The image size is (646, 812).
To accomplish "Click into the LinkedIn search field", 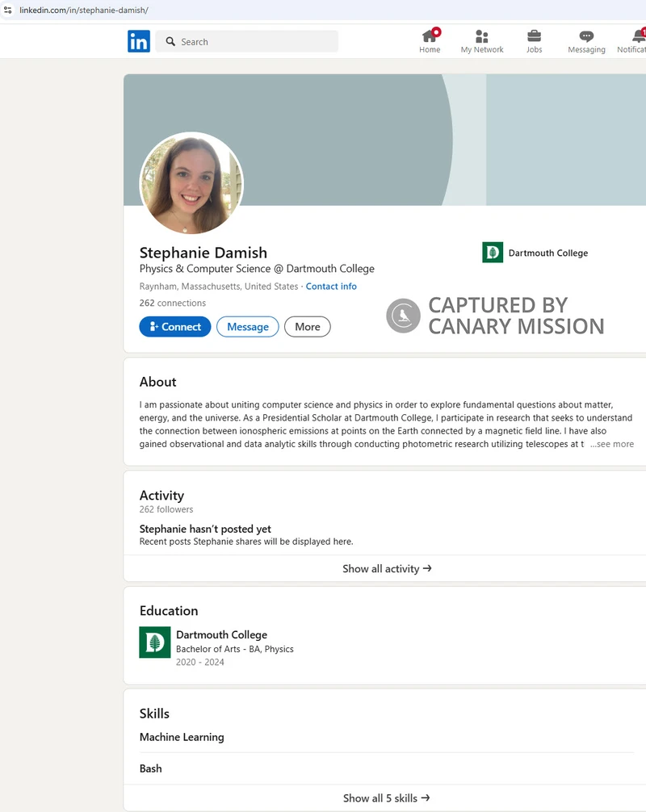I will (x=247, y=41).
